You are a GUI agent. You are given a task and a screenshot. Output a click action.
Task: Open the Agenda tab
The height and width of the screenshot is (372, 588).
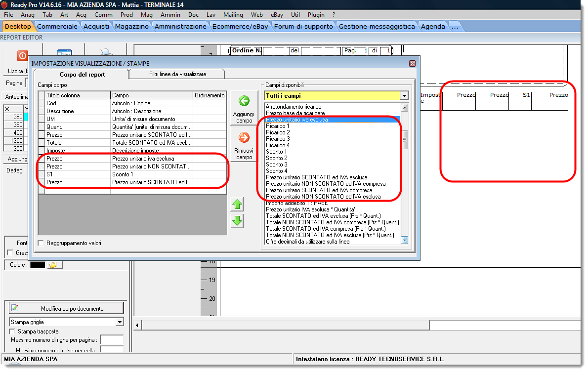433,26
